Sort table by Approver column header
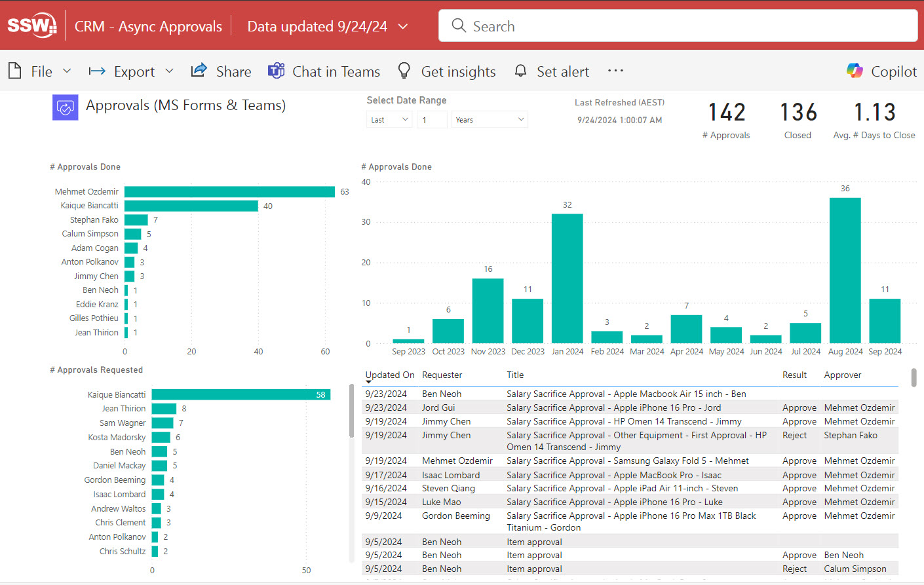The image size is (924, 585). click(x=843, y=375)
